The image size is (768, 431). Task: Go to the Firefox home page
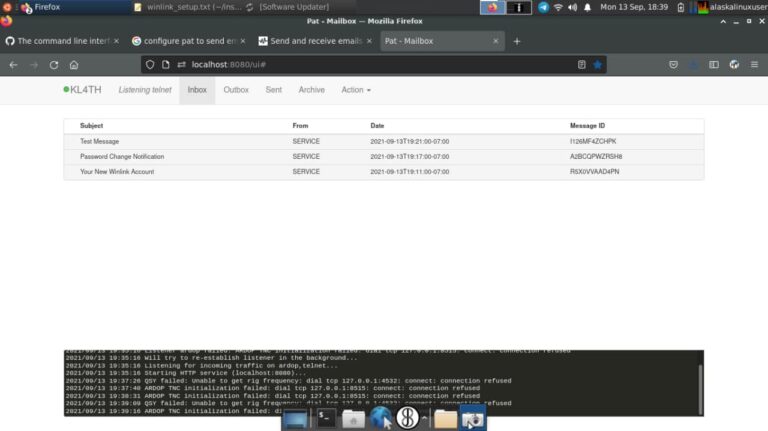click(x=74, y=64)
